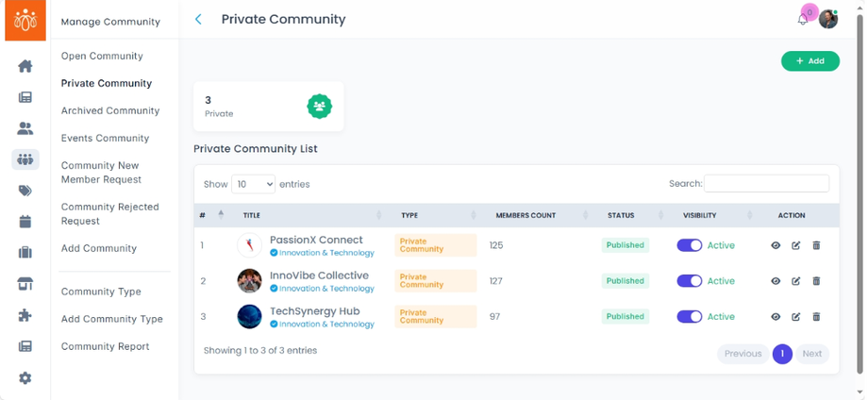Click the home icon in the sidebar
The height and width of the screenshot is (400, 868).
point(25,66)
